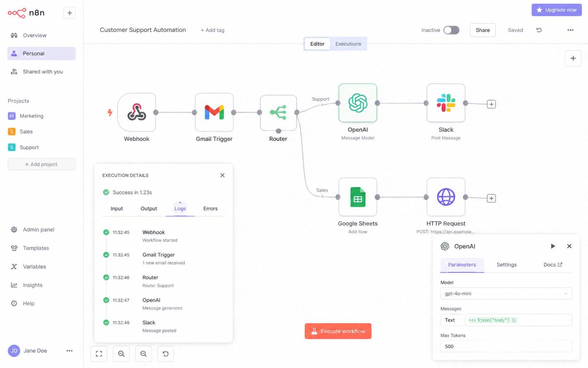Click the Text message type selector
This screenshot has width=588, height=368.
tap(452, 320)
